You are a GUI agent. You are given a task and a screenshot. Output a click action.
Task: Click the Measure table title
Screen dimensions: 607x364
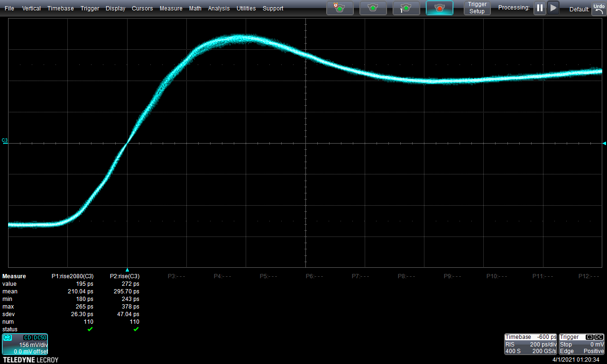click(14, 276)
